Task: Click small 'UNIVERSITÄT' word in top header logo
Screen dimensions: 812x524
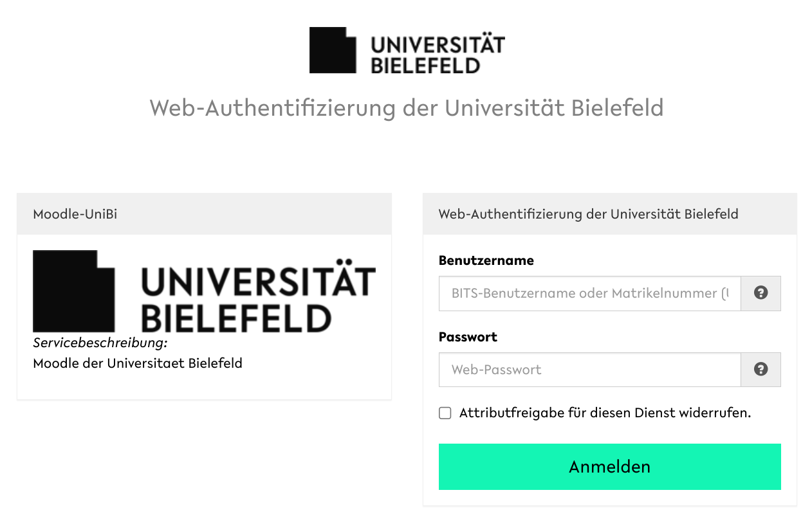Action: [438, 45]
